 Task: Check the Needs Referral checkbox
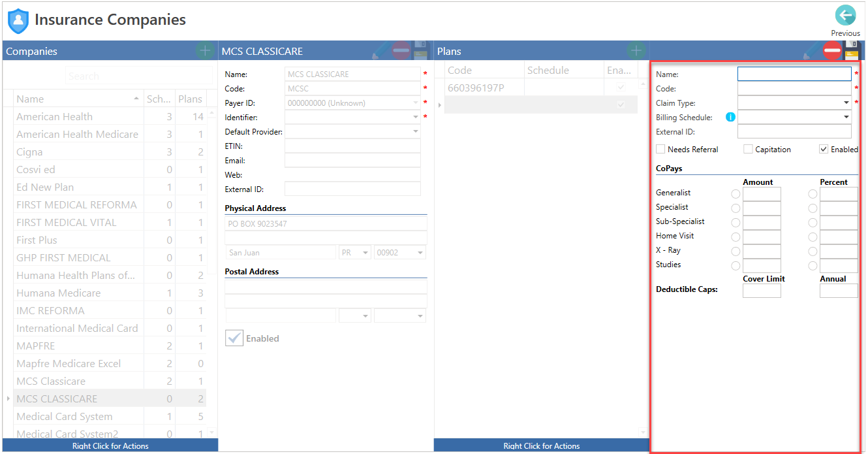pyautogui.click(x=660, y=150)
